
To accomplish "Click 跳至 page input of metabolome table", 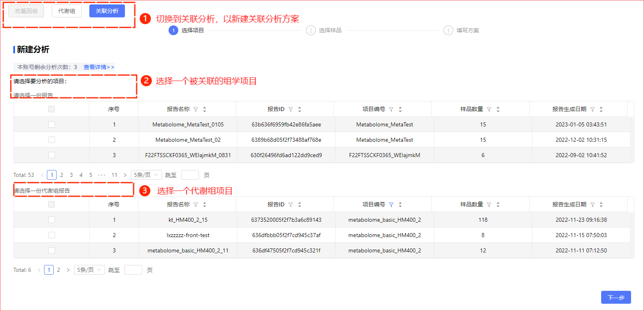I will (133, 270).
